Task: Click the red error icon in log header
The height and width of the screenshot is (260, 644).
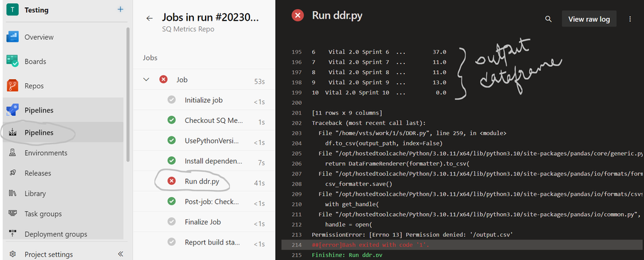Action: pos(297,15)
